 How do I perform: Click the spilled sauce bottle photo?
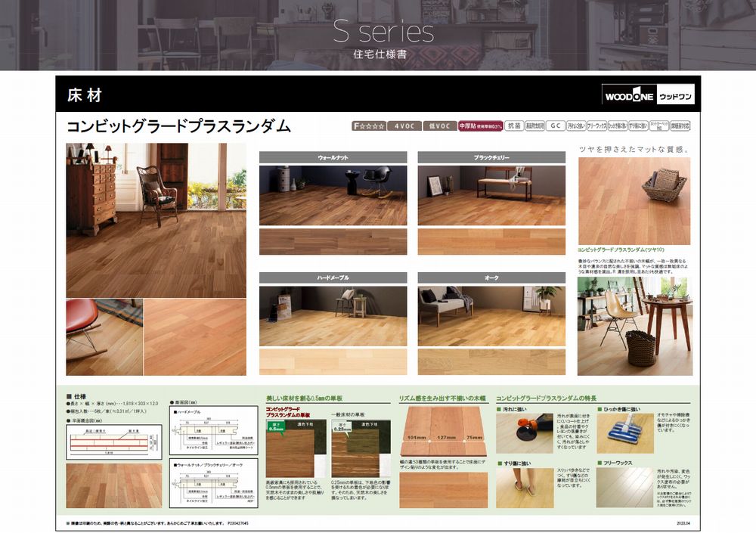tap(525, 433)
